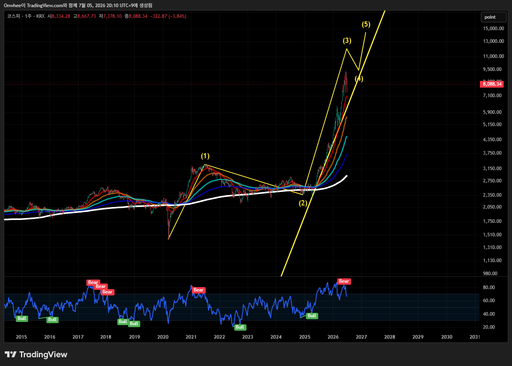Click the 2016 label on the time axis

click(x=50, y=337)
